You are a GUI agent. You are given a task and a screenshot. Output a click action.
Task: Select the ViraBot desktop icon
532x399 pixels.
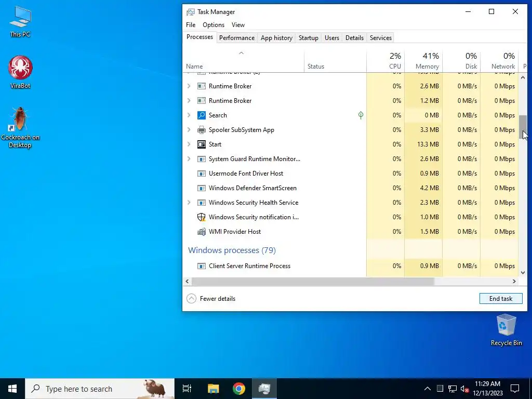20,72
